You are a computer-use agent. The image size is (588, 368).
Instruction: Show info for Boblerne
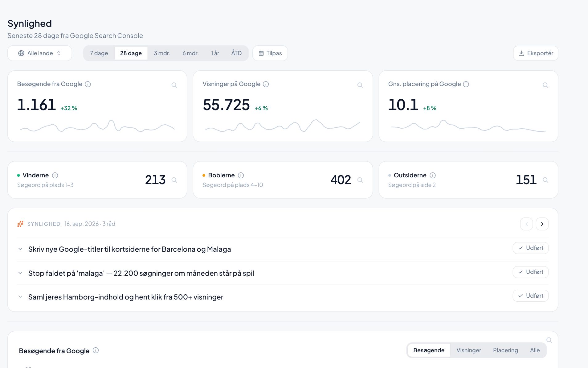(x=241, y=176)
